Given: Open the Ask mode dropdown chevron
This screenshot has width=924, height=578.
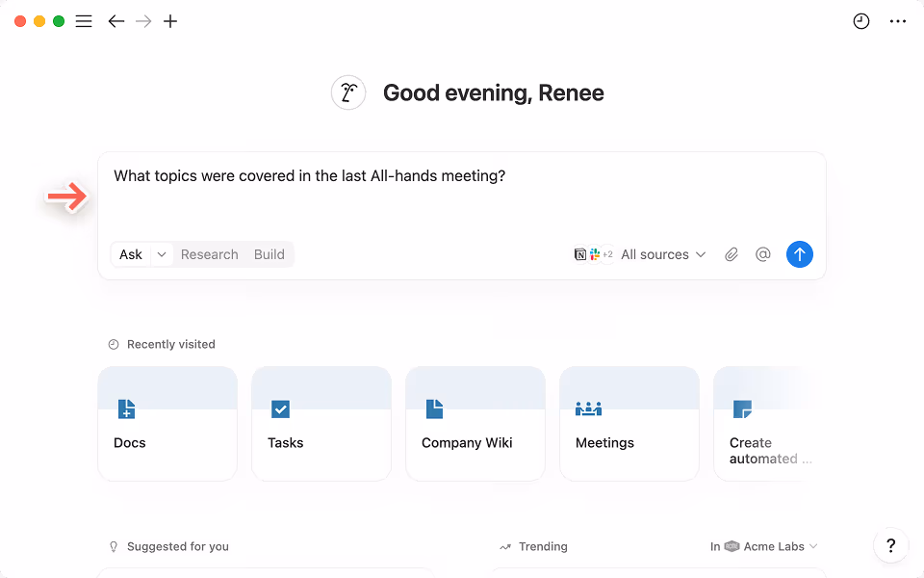Looking at the screenshot, I should click(x=160, y=254).
